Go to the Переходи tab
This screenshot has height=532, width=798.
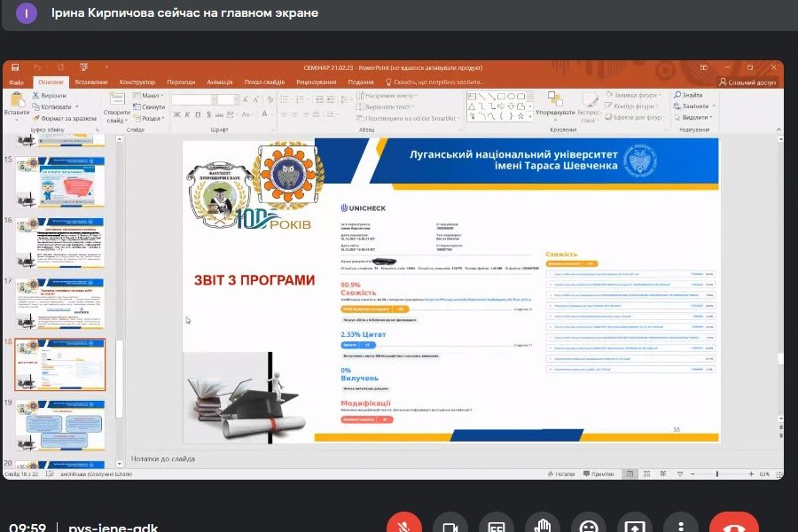[x=181, y=82]
